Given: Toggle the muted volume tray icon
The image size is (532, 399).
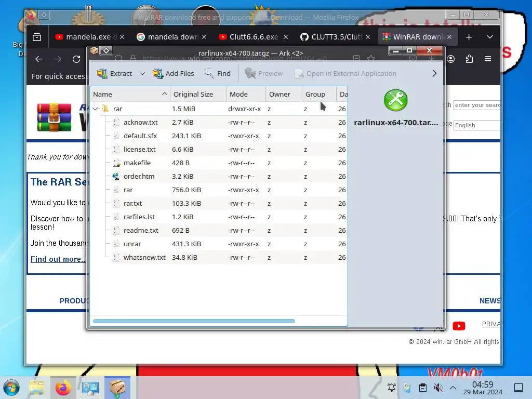Looking at the screenshot, I should pyautogui.click(x=438, y=387).
